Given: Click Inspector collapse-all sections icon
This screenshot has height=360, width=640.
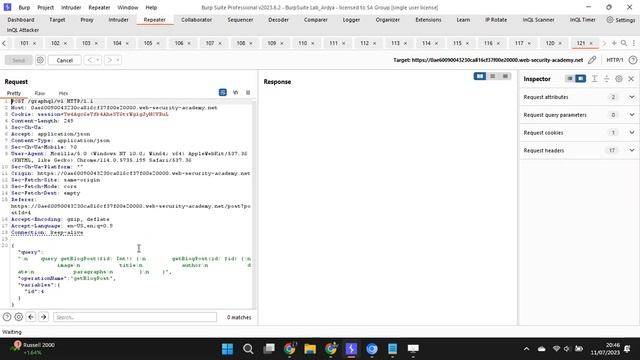Looking at the screenshot, I should click(x=607, y=78).
